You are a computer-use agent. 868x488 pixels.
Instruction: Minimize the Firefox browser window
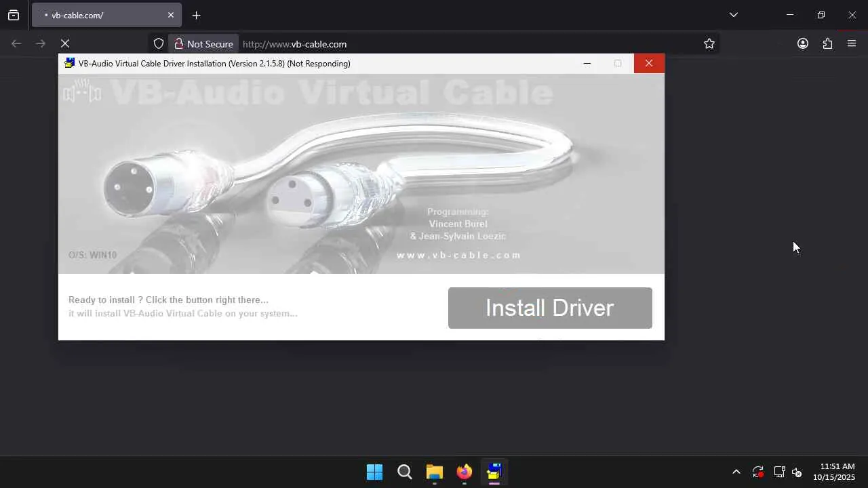pos(789,15)
